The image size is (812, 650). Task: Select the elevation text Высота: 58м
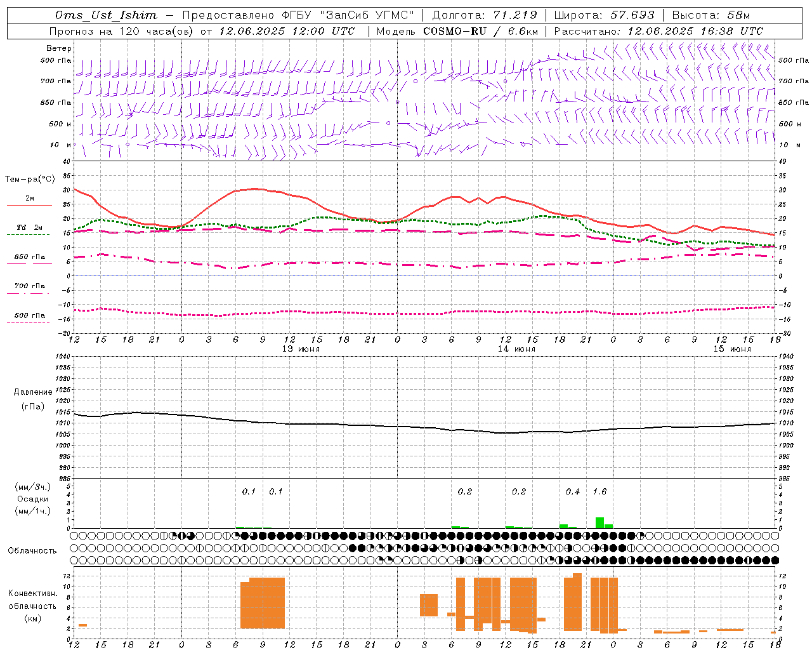coord(711,15)
